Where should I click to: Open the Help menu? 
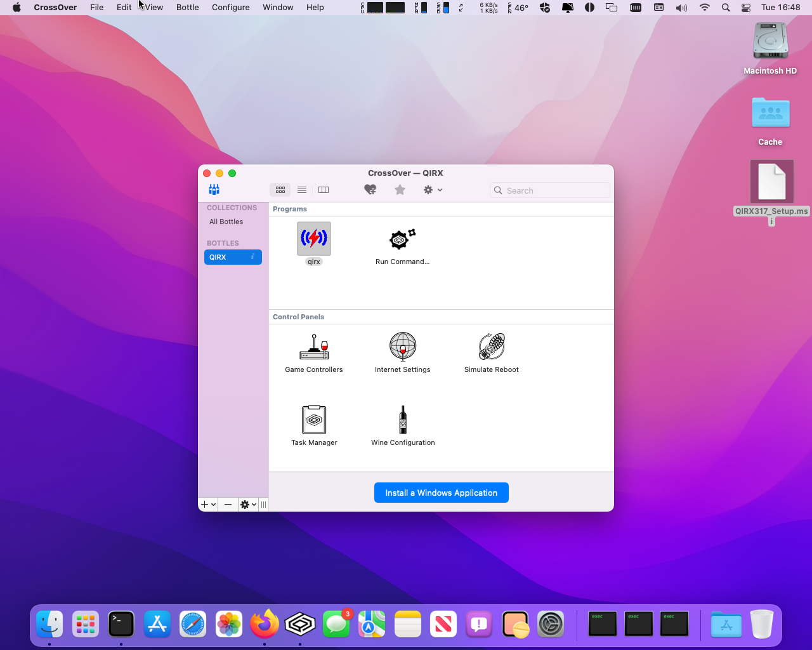coord(315,8)
